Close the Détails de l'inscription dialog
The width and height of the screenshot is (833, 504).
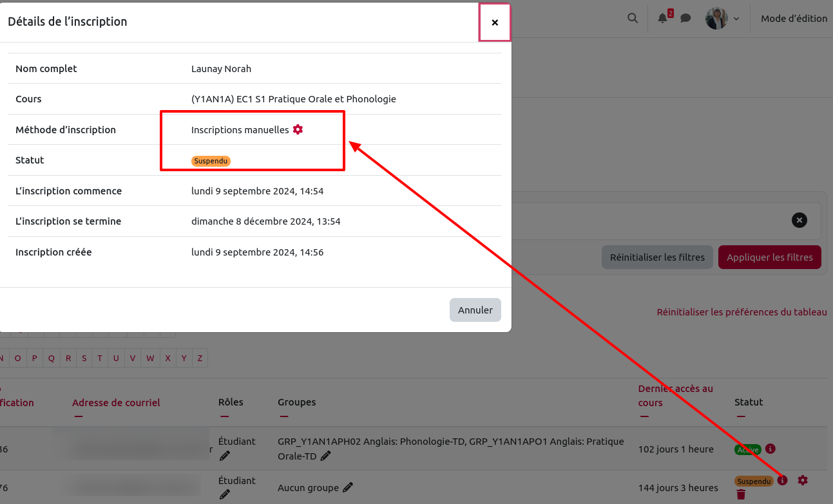click(x=495, y=23)
